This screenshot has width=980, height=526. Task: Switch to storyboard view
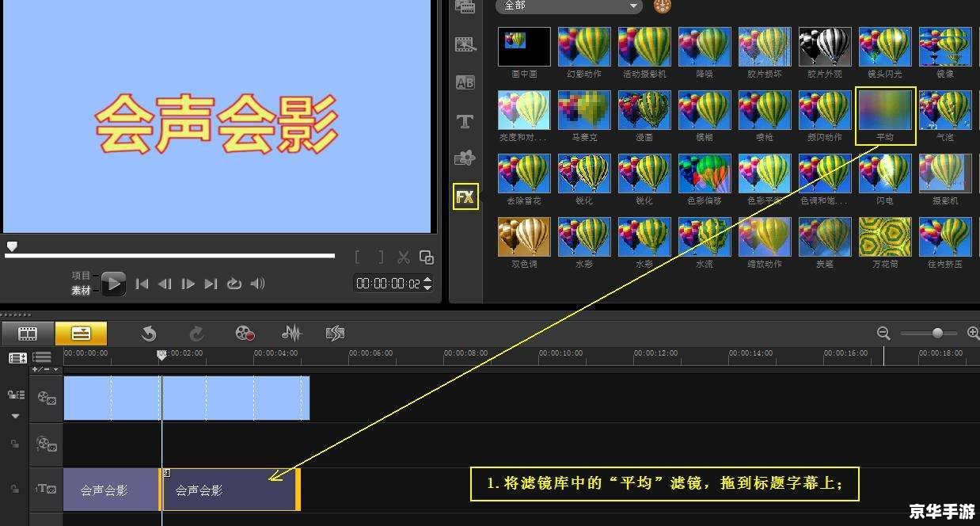coord(28,334)
